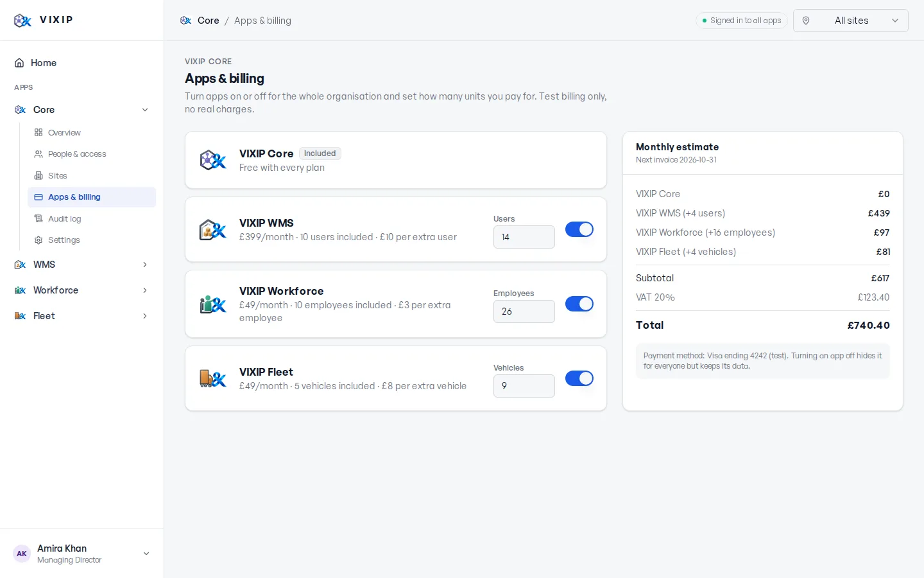Go to the Home page
924x578 pixels.
coord(81,63)
